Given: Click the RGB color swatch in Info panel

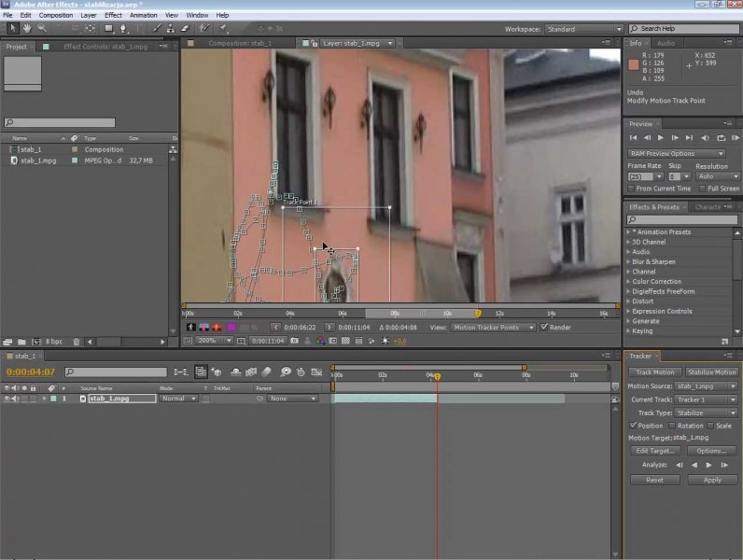Looking at the screenshot, I should (x=635, y=64).
